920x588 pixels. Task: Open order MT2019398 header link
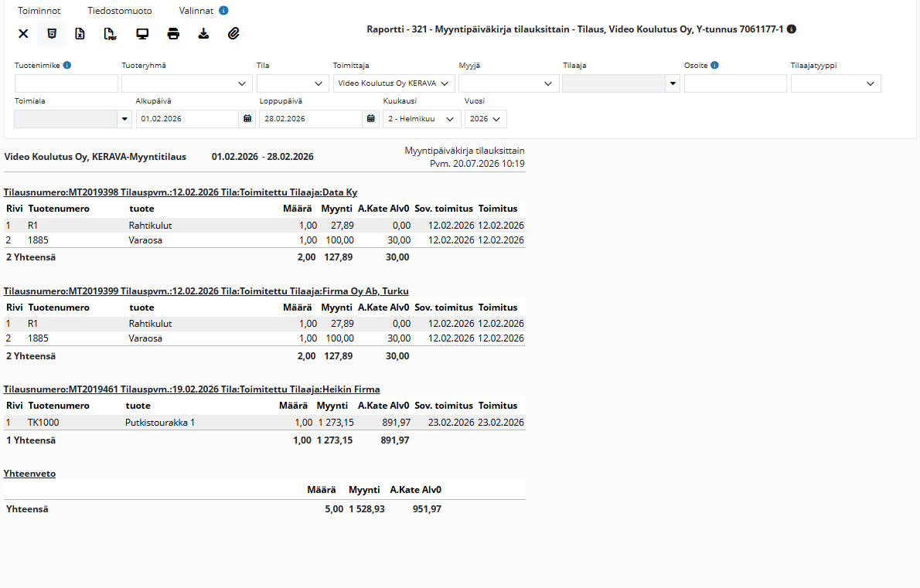tap(180, 192)
